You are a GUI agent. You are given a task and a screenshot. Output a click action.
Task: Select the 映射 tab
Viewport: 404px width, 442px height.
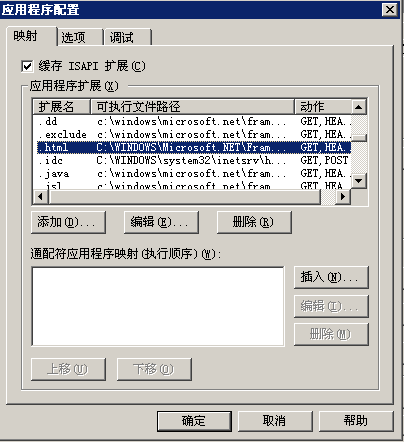point(32,36)
